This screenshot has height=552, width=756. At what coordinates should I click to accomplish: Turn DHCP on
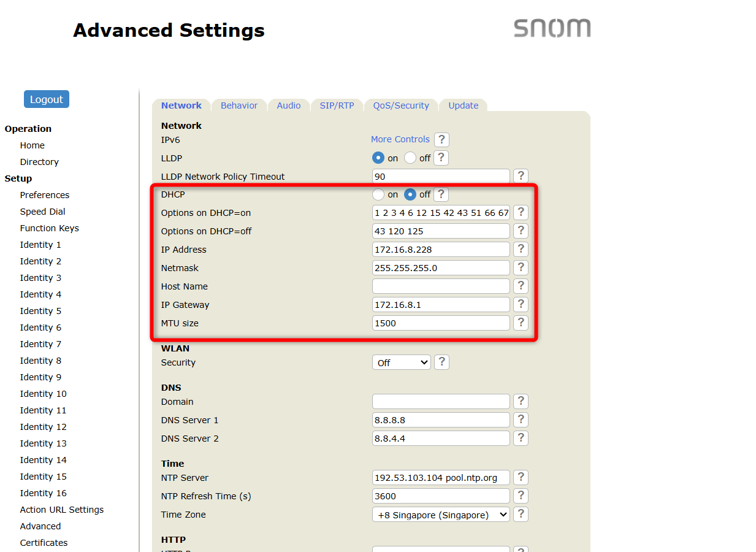point(378,194)
